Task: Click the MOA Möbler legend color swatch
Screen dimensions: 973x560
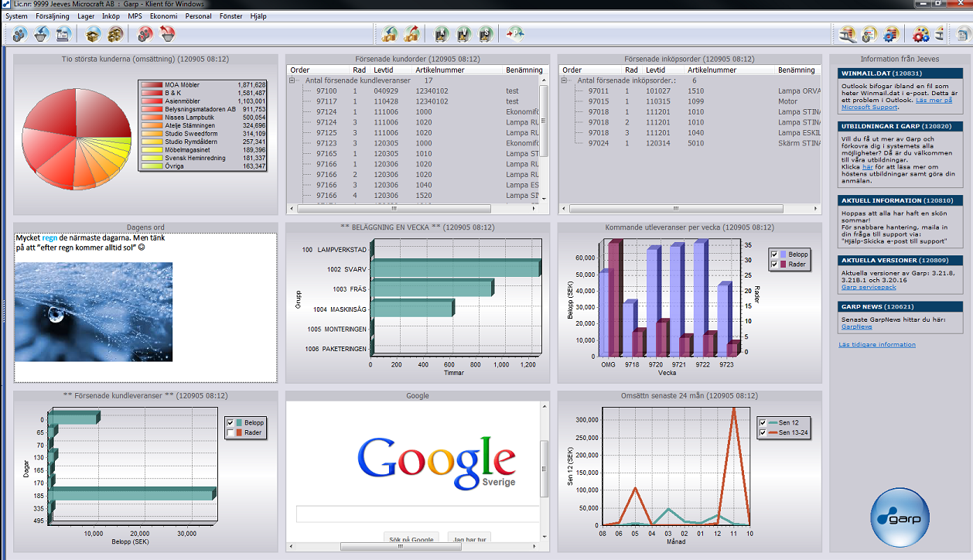Action: tap(152, 85)
